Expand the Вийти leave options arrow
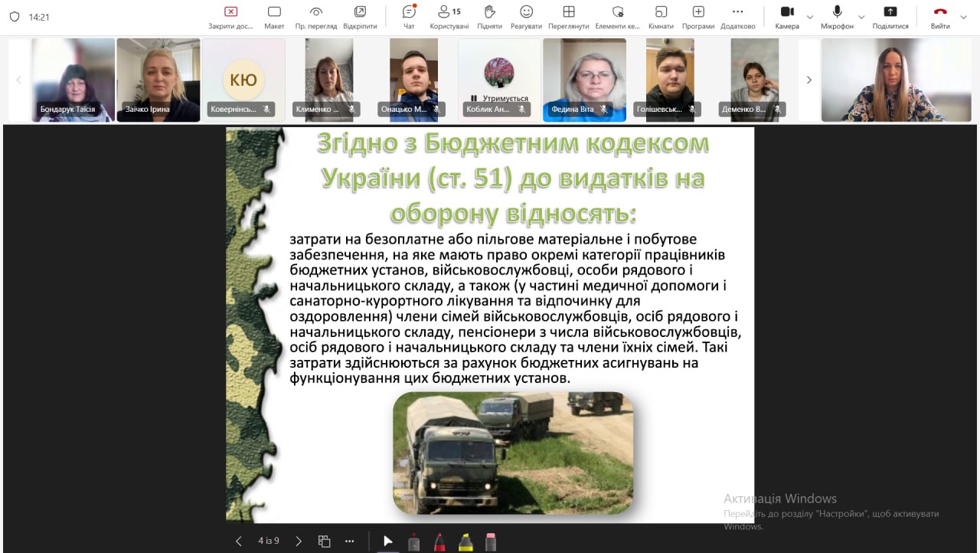The image size is (980, 553). coord(964,17)
